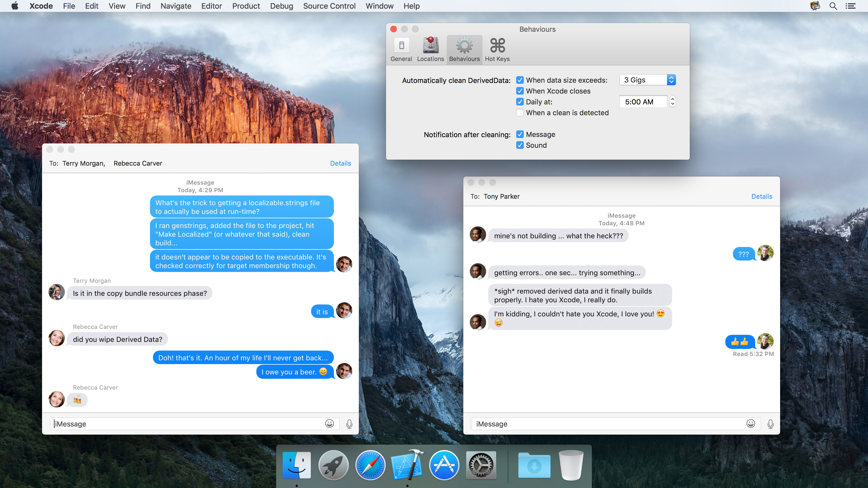Click the beer mugs emoji message bubble
Viewport: 868px width, 488px height.
coord(78,400)
